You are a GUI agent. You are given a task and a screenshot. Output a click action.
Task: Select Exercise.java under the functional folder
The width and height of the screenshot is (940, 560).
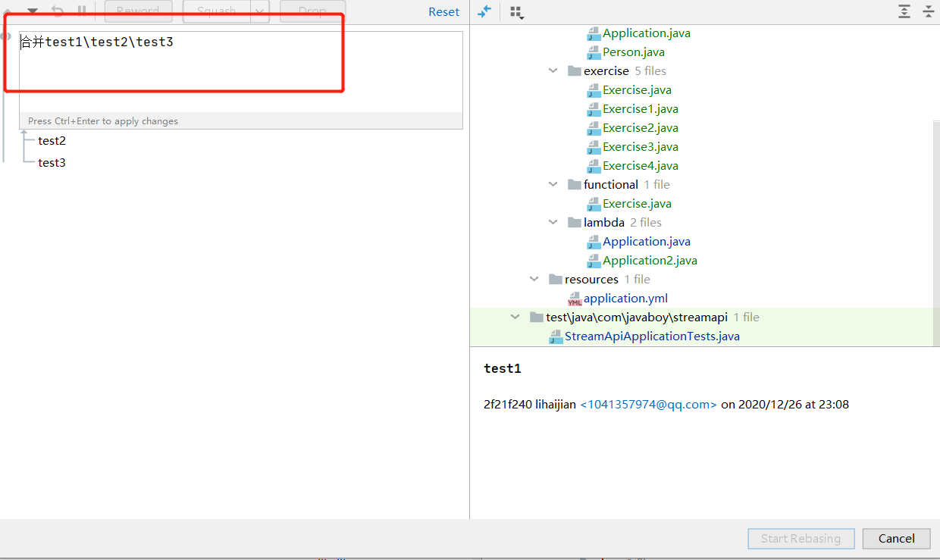[637, 204]
